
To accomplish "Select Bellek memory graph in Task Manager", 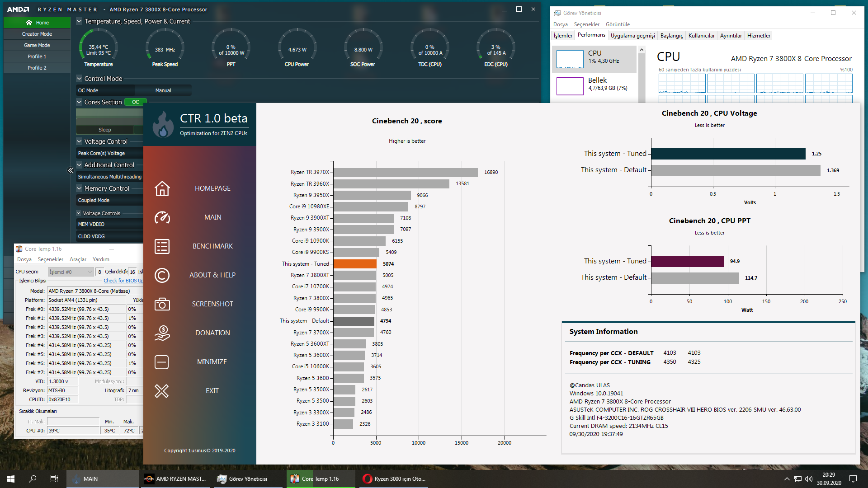I will [x=570, y=86].
